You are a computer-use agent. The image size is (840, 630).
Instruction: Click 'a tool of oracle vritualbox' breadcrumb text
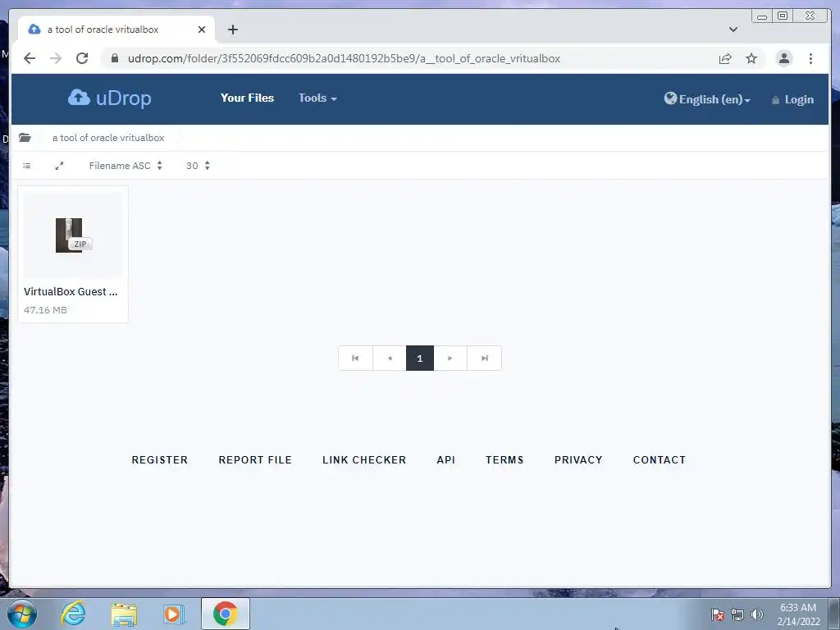pos(108,138)
